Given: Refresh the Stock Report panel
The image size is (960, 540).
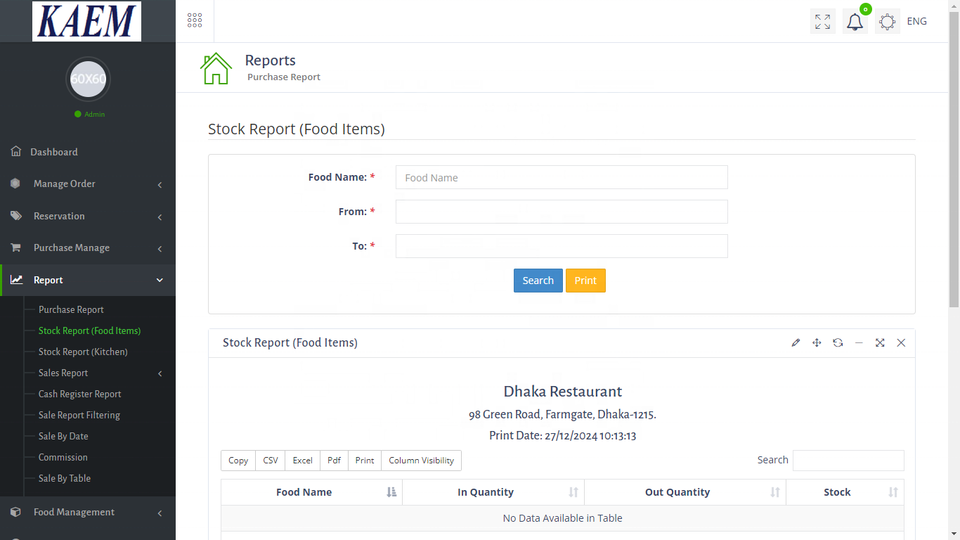Looking at the screenshot, I should 838,343.
